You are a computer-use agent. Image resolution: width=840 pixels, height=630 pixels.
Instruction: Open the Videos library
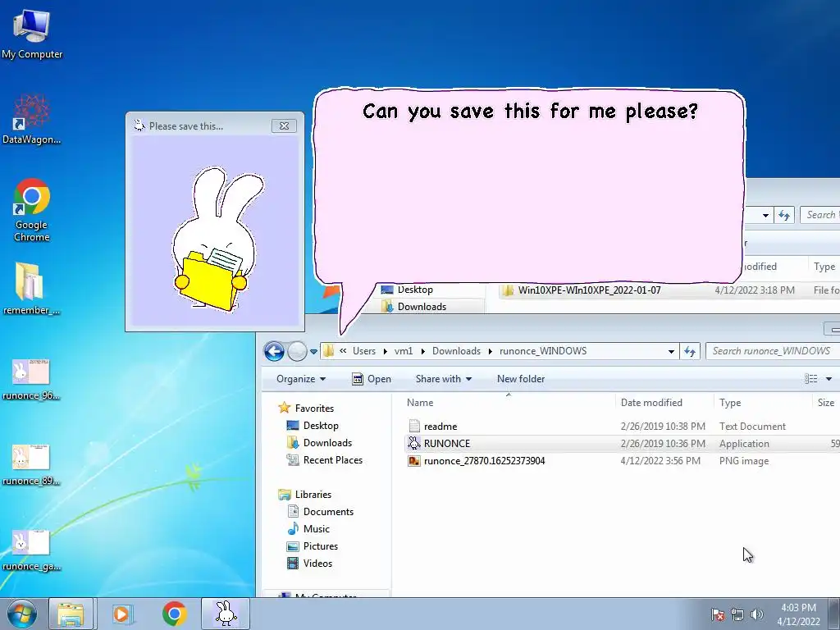click(x=317, y=563)
